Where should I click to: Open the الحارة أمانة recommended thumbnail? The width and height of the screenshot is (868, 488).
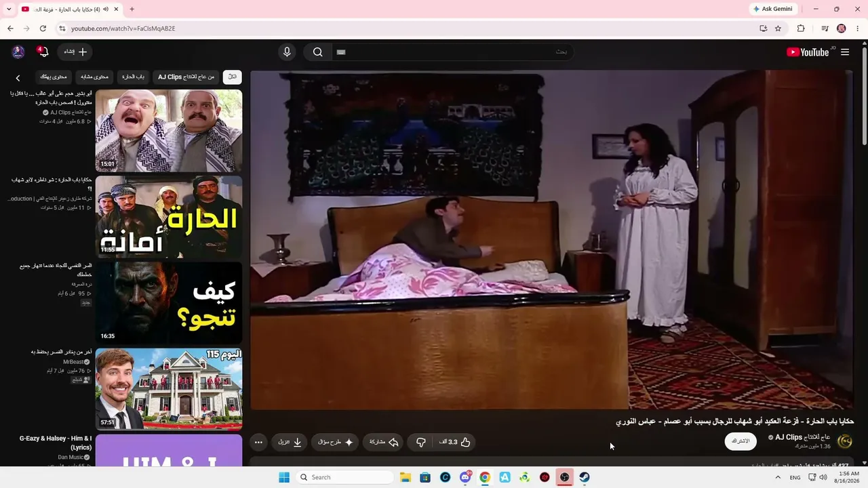point(169,217)
